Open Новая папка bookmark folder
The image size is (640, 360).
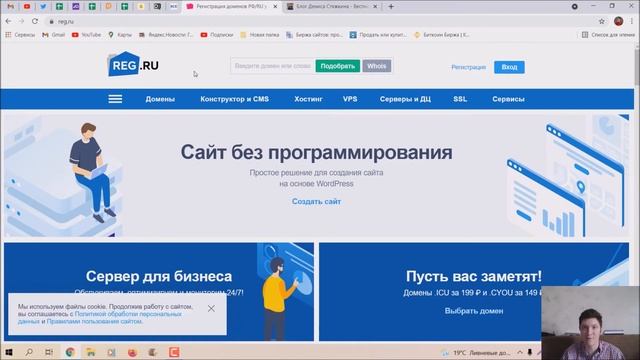coord(260,35)
